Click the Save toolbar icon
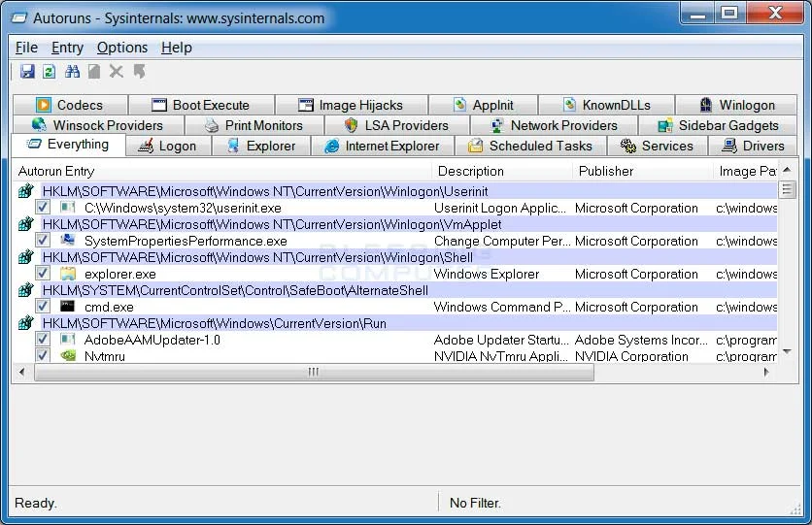 27,72
